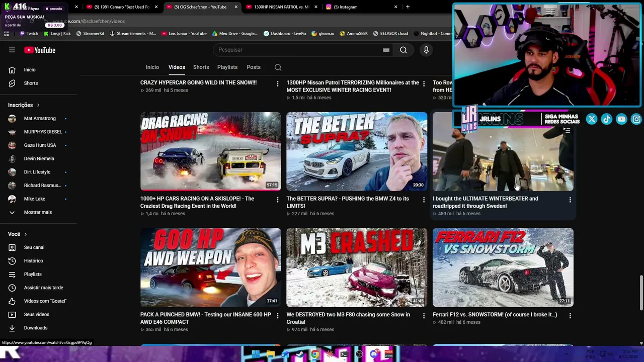Open options menu for PACK A PUNCHED BMW video
This screenshot has width=644, height=362.
277,316
